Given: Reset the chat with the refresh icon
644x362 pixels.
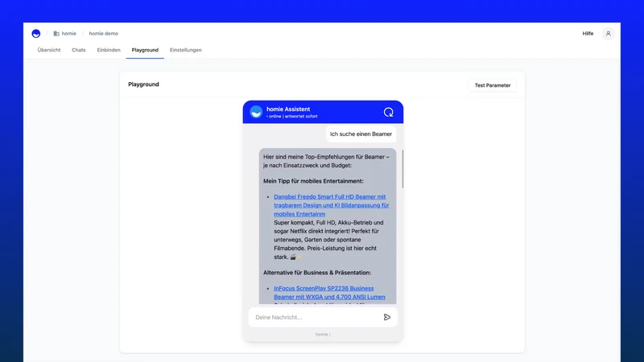Looking at the screenshot, I should click(388, 112).
